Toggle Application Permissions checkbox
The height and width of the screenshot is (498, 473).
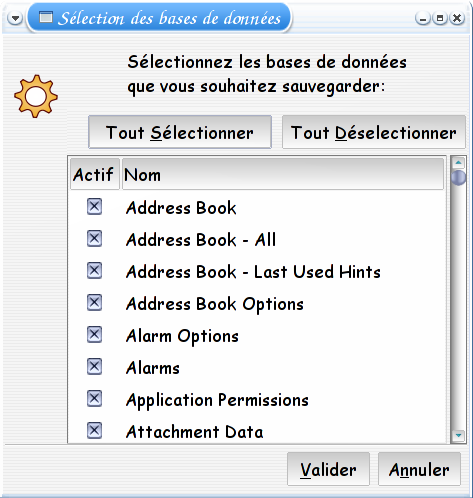coord(94,399)
